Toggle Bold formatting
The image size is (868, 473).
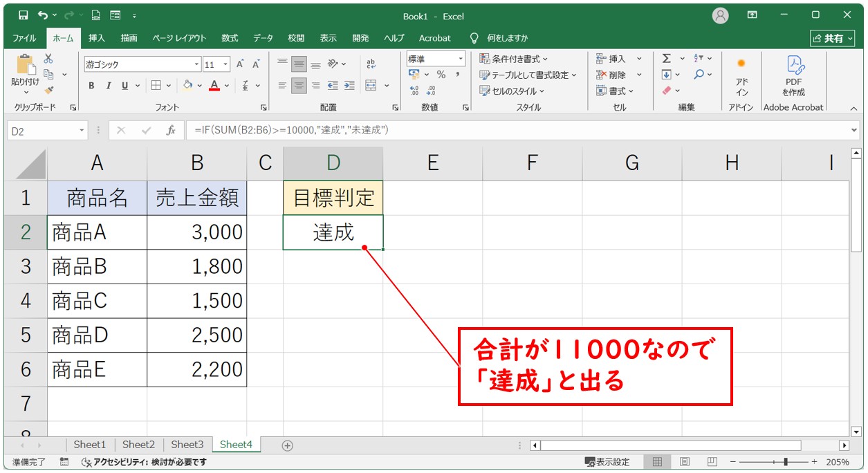[91, 86]
